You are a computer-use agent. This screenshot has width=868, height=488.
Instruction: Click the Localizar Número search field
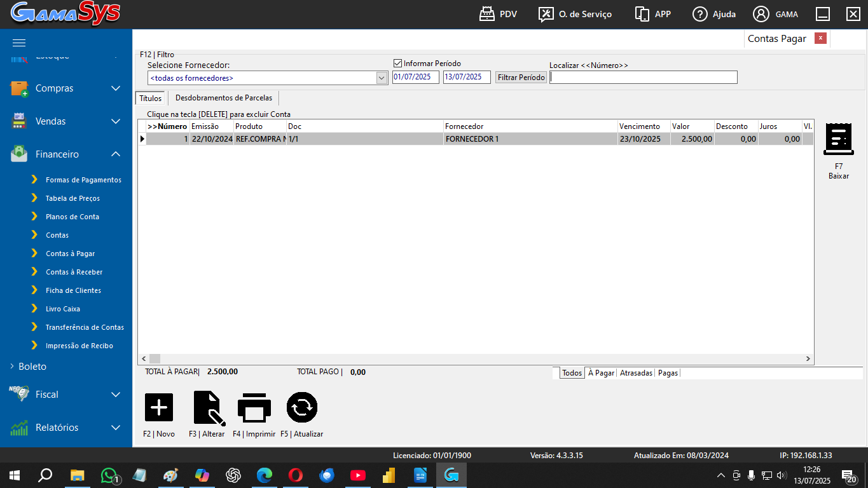click(643, 78)
